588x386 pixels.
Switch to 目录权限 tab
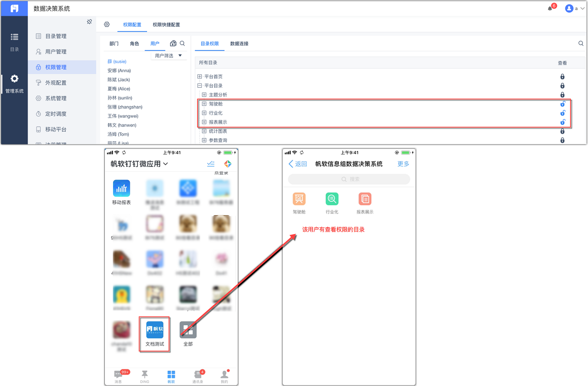tap(210, 44)
